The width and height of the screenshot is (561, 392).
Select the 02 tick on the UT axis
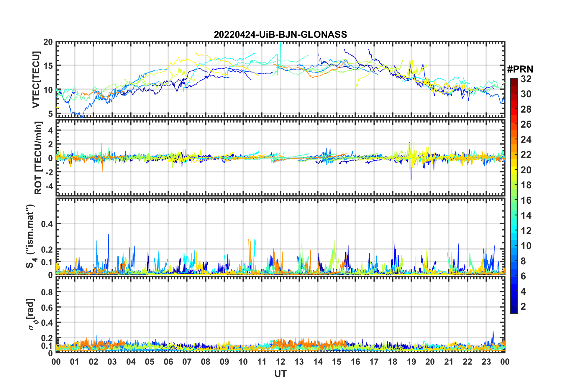pos(93,362)
